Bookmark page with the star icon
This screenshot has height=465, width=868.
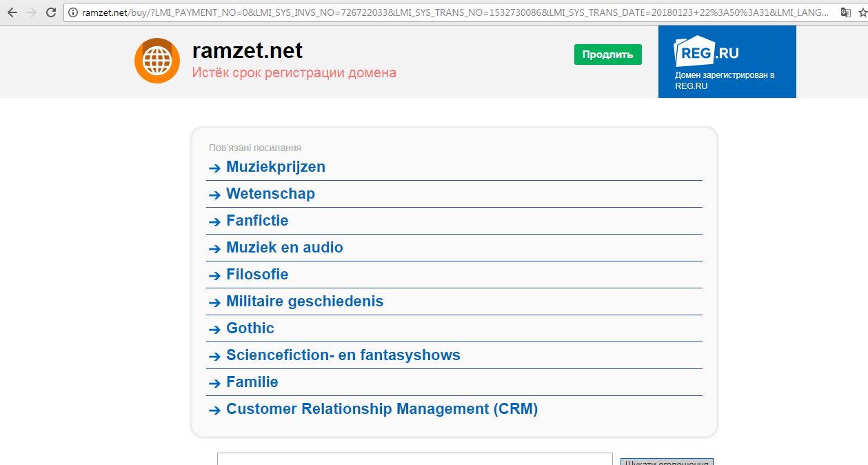pos(862,12)
